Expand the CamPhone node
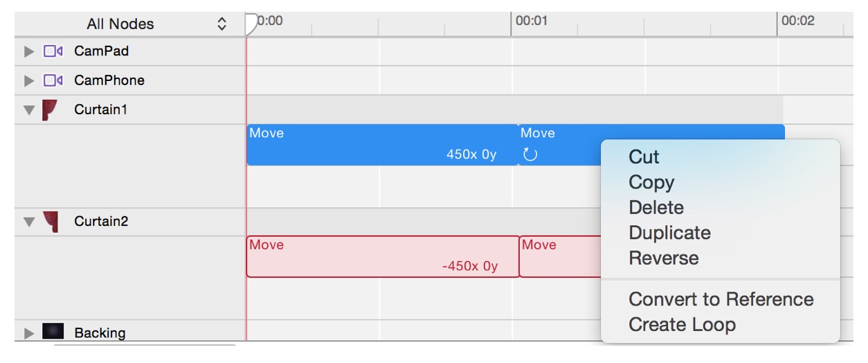The image size is (868, 363). (28, 80)
